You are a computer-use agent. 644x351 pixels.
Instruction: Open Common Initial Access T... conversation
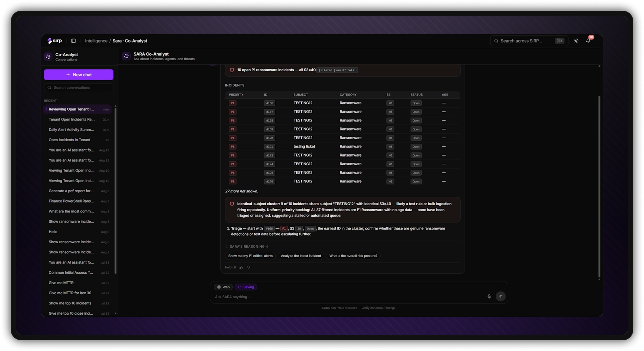[x=78, y=273]
